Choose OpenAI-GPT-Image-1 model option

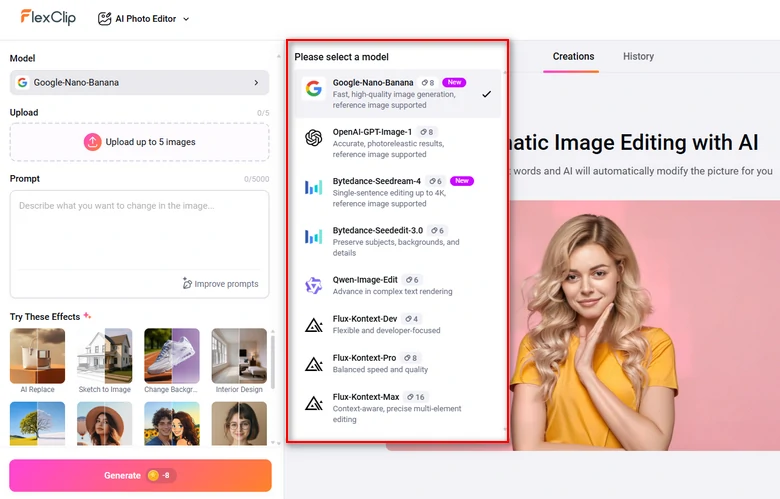point(398,143)
